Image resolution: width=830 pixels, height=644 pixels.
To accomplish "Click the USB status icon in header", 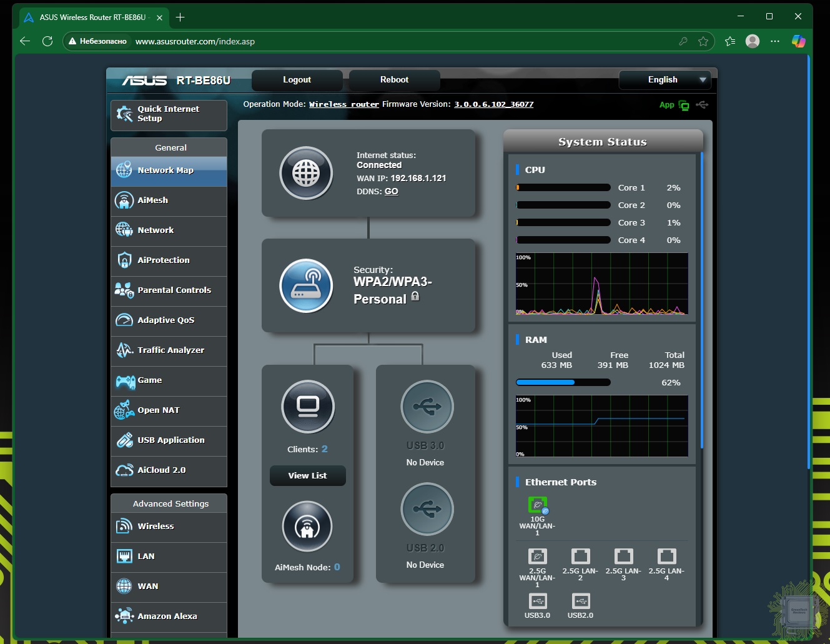I will (x=702, y=105).
